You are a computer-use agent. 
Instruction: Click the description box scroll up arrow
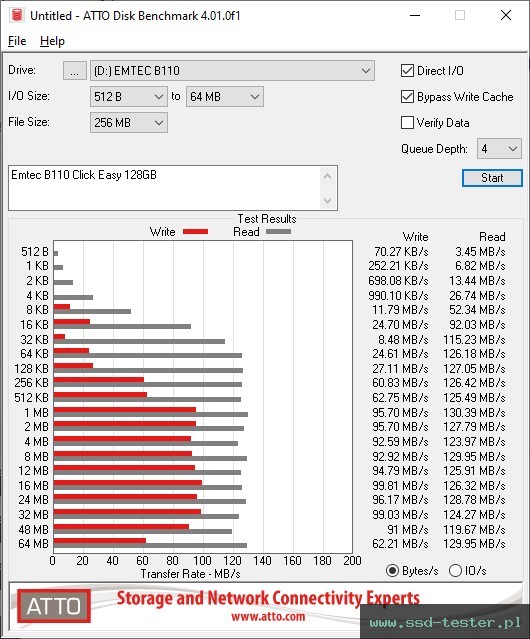pyautogui.click(x=328, y=176)
